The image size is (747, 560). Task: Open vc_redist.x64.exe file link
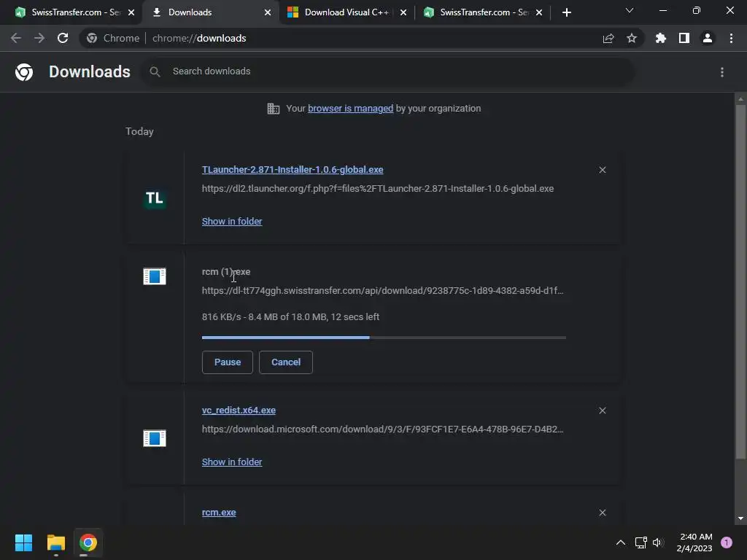[239, 411]
